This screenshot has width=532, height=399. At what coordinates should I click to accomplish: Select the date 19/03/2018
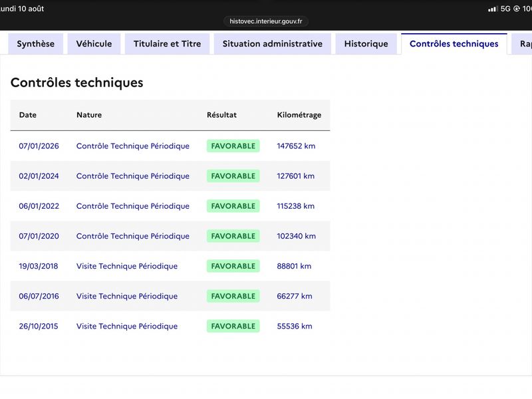(39, 266)
